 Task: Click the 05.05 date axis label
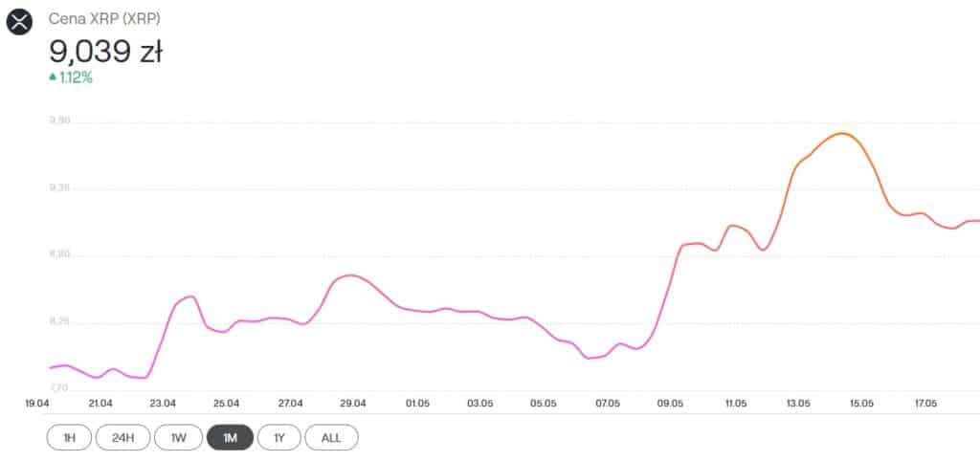[544, 404]
